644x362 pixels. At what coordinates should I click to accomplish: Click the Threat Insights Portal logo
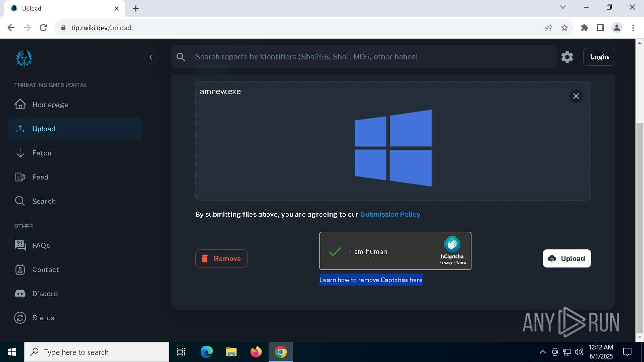point(24,58)
